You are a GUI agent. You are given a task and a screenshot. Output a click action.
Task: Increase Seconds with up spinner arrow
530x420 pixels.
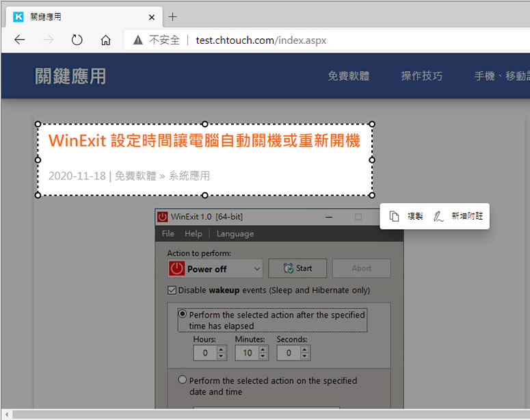coord(304,350)
